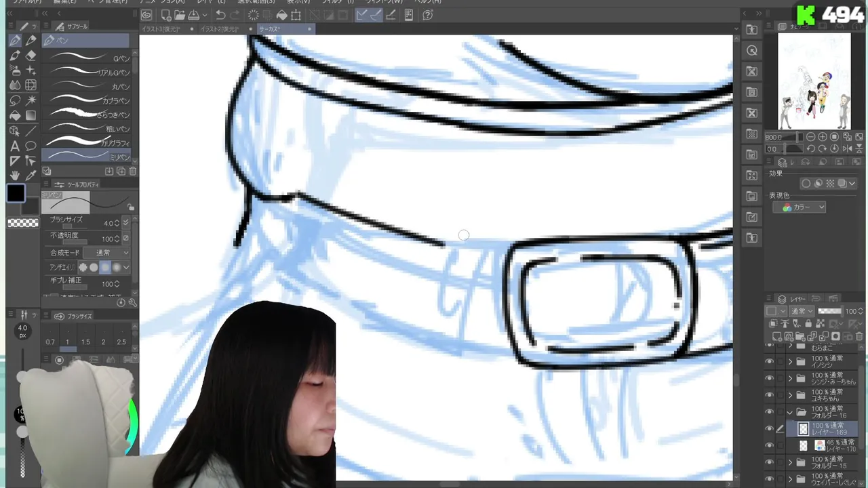Select the Lasso selection tool
The image size is (868, 488).
(x=15, y=100)
